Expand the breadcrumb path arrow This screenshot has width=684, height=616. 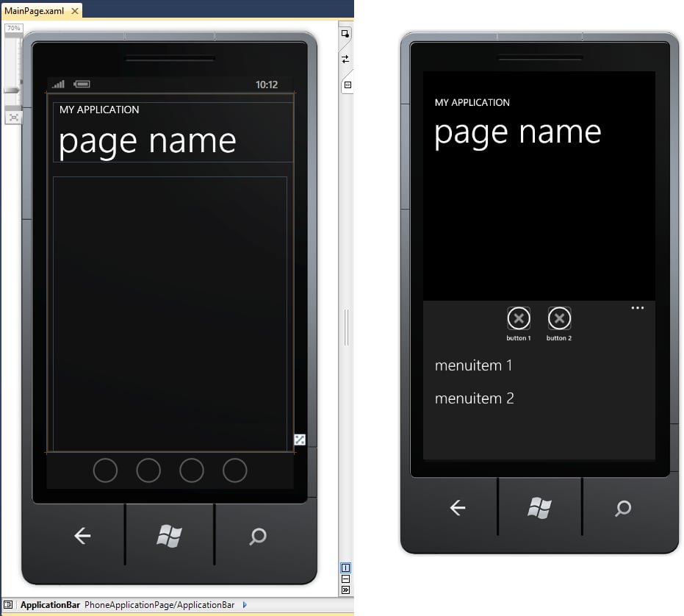coord(245,605)
